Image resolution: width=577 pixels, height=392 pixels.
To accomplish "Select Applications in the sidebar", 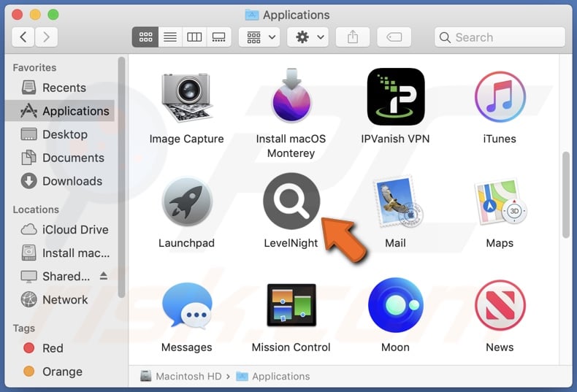I will (61, 111).
